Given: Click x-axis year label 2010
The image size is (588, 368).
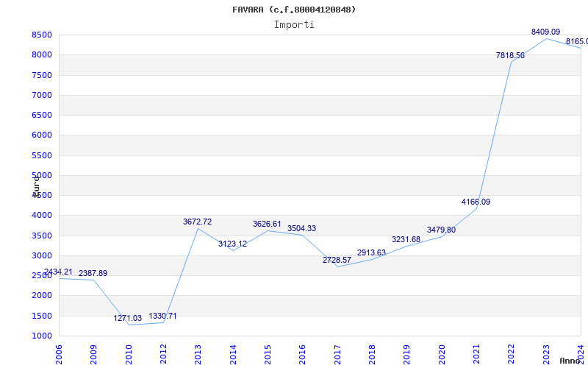Looking at the screenshot, I should [129, 355].
